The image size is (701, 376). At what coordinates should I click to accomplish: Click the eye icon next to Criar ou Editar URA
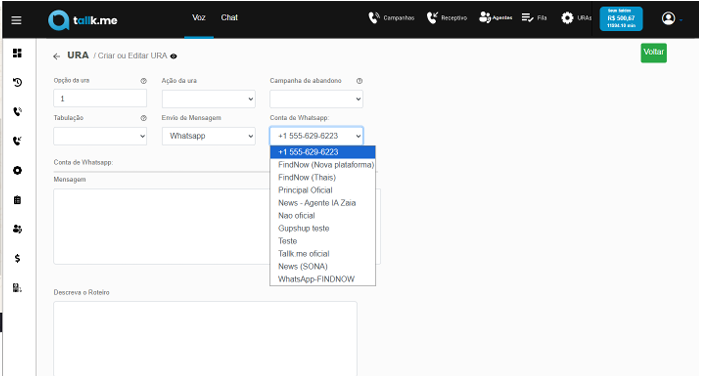pos(173,56)
